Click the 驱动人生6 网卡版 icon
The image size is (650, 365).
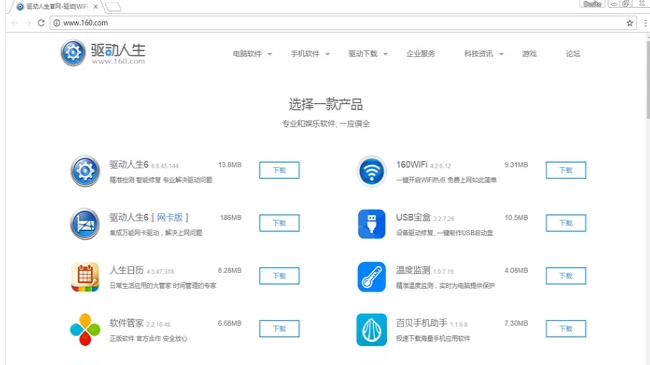coord(85,224)
